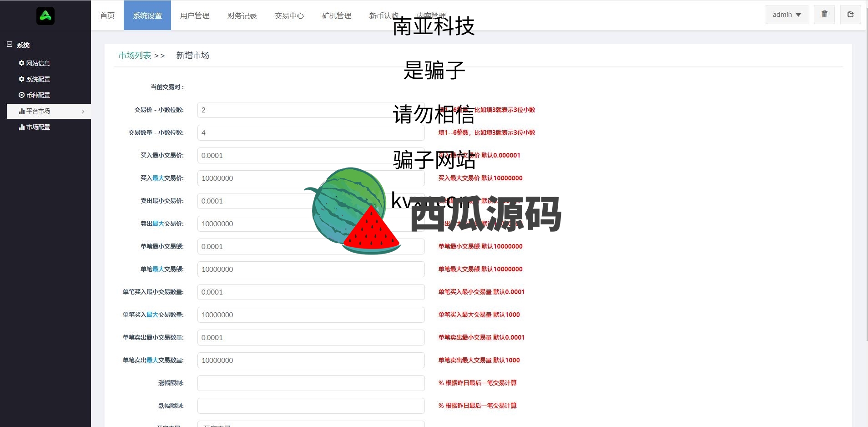
Task: Click the empty 涨幅限制 input
Action: (311, 383)
